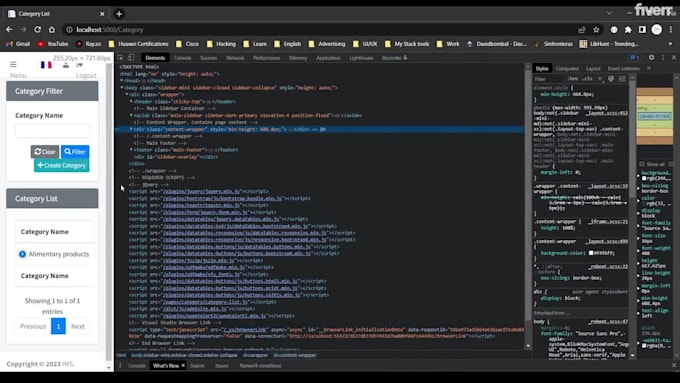The height and width of the screenshot is (383, 680).
Task: Click the browser forward arrow
Action: click(x=23, y=29)
